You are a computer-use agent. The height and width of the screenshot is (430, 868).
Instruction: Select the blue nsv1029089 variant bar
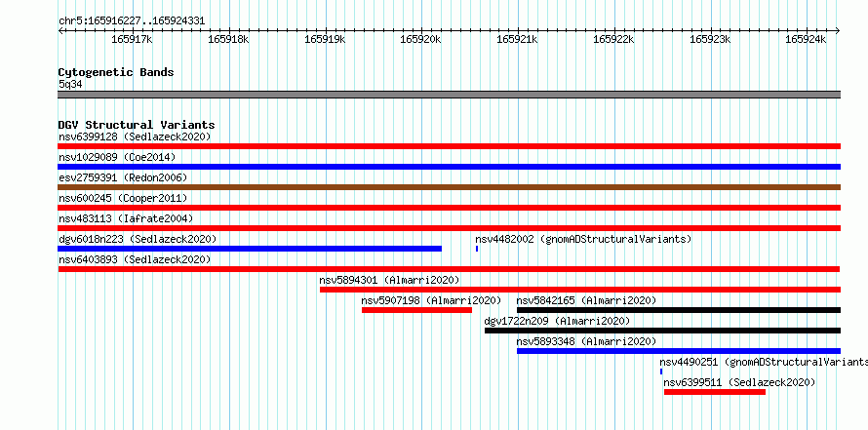click(x=450, y=167)
